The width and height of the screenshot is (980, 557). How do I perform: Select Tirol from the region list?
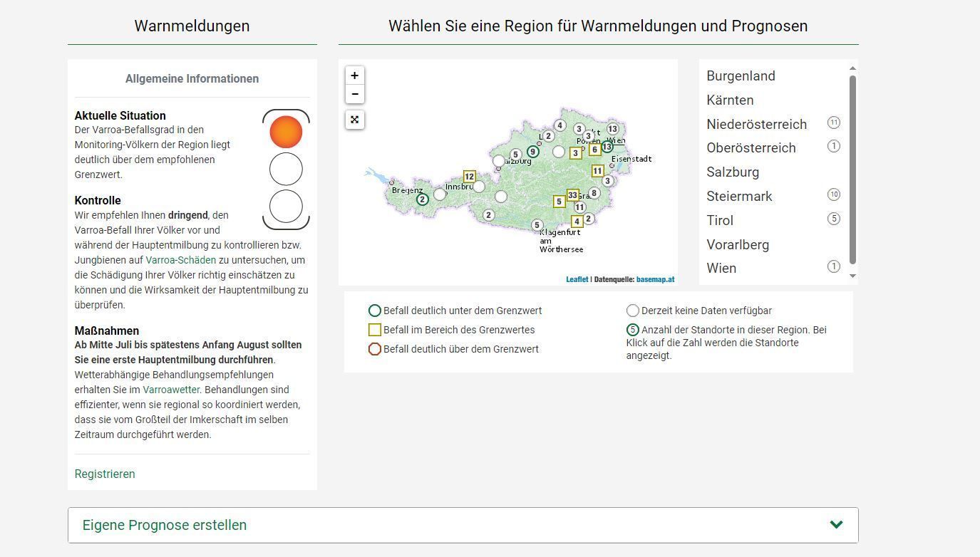point(720,221)
